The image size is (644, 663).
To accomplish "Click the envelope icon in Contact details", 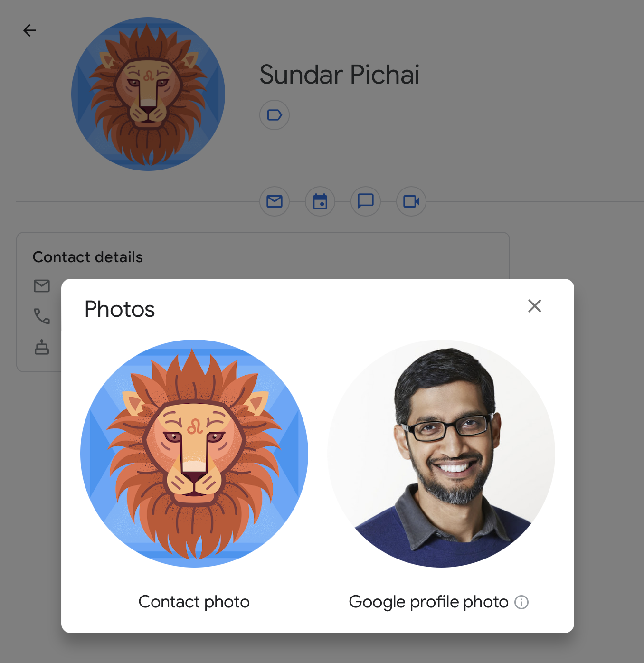I will click(42, 286).
